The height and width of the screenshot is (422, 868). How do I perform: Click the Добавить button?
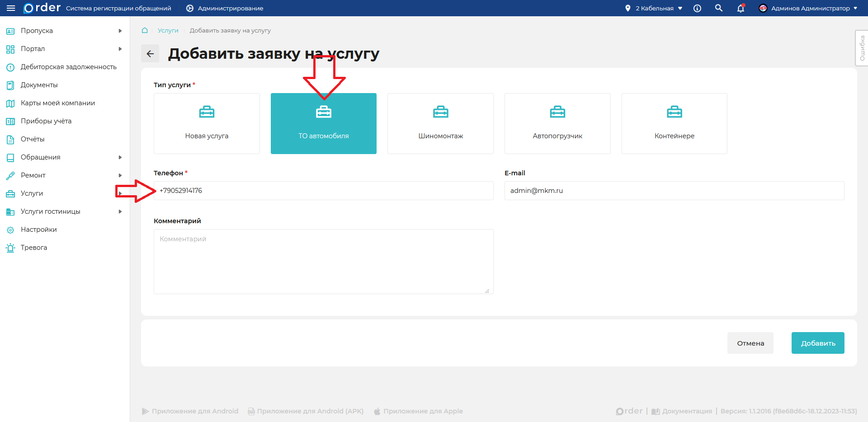tap(817, 343)
